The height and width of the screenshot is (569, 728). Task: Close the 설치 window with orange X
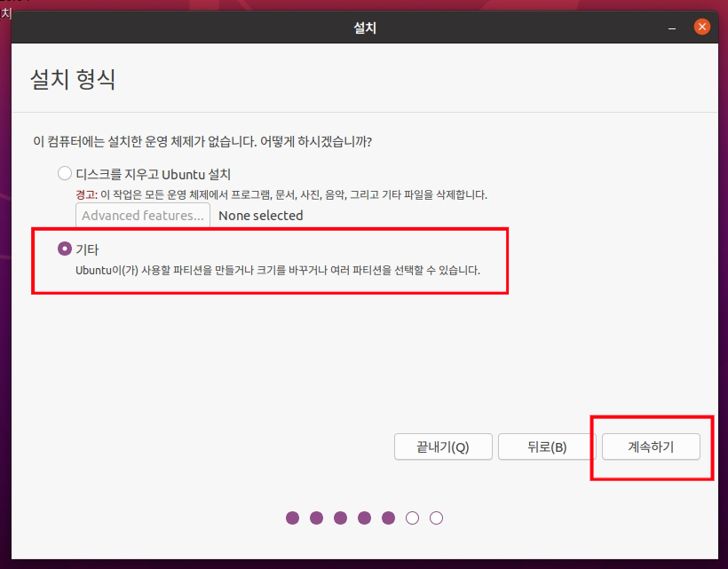pyautogui.click(x=702, y=27)
